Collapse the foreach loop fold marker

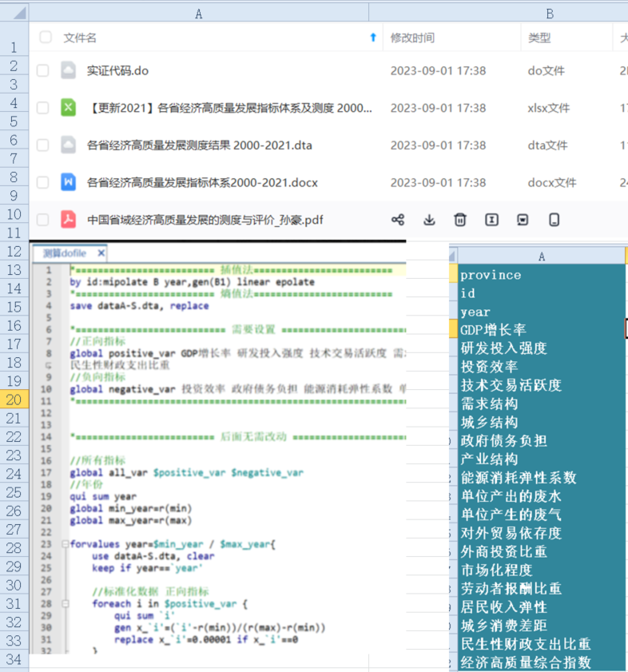pyautogui.click(x=63, y=605)
